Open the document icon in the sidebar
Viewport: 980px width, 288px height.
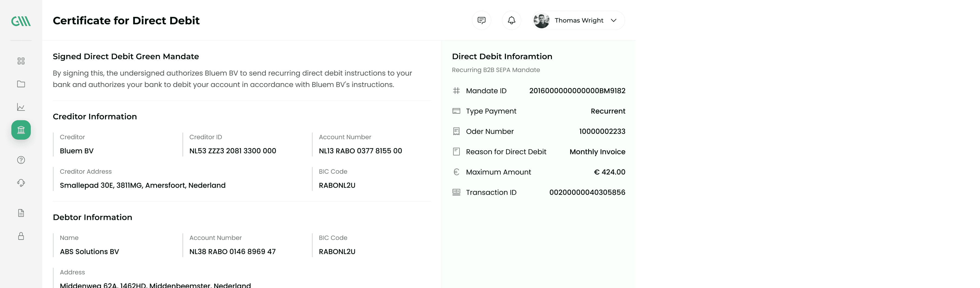click(x=21, y=213)
